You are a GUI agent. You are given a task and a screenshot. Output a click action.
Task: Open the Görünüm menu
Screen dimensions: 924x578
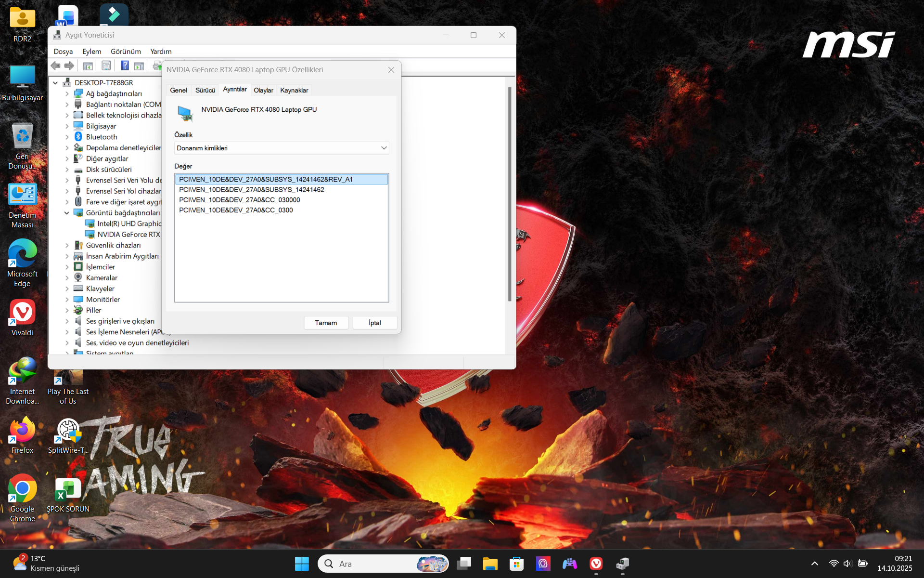(x=126, y=52)
